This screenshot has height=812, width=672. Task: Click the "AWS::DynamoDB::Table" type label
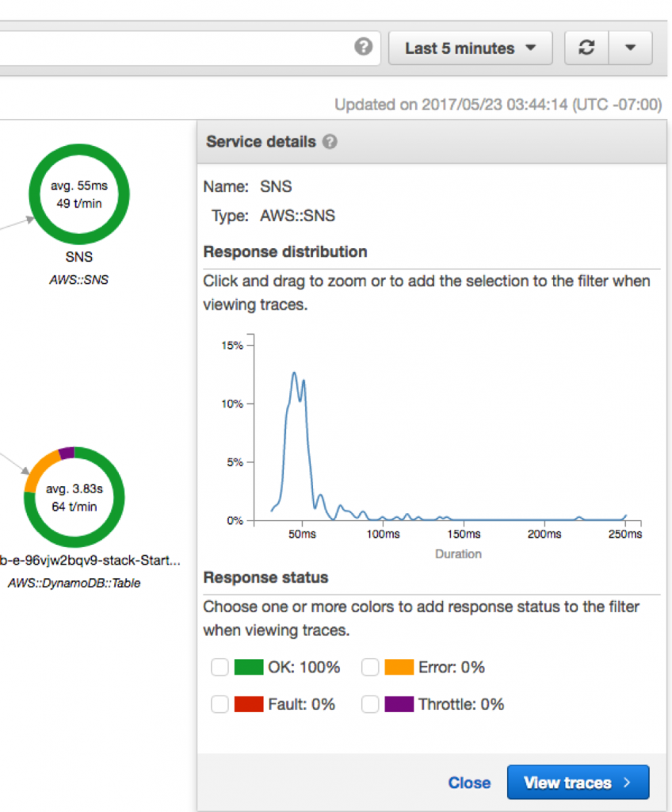pos(74,583)
